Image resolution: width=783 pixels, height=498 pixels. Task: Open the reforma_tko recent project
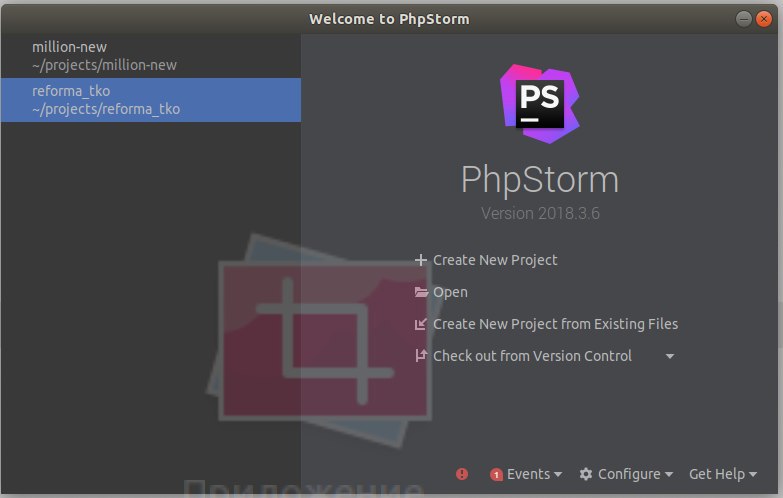pyautogui.click(x=150, y=100)
